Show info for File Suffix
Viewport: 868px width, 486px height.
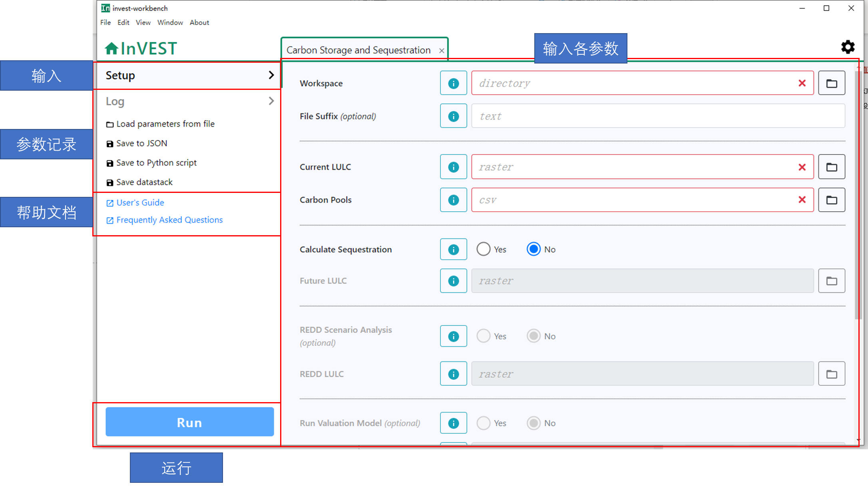tap(453, 116)
